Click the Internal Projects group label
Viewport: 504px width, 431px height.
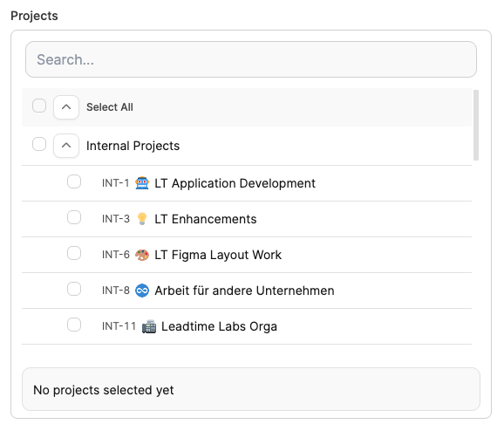(x=133, y=146)
